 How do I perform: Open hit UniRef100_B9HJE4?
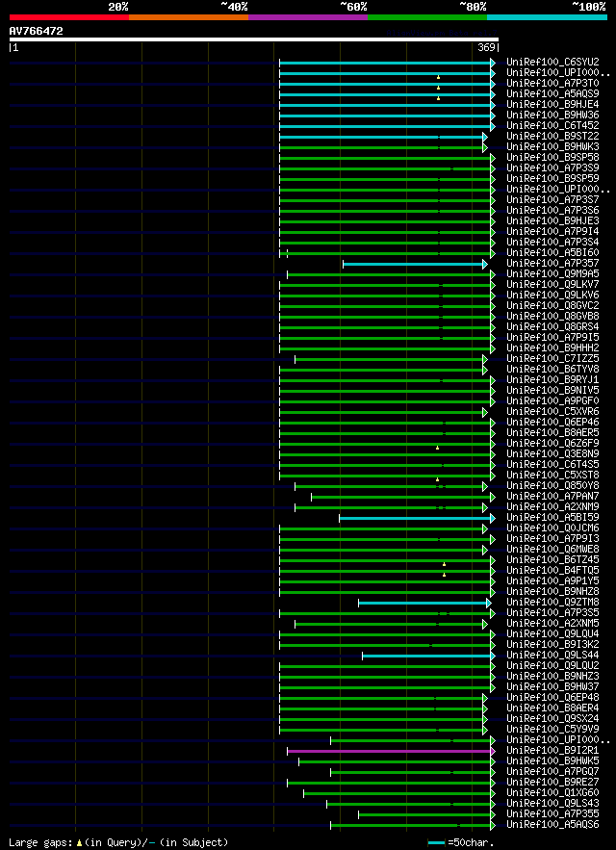pyautogui.click(x=552, y=104)
